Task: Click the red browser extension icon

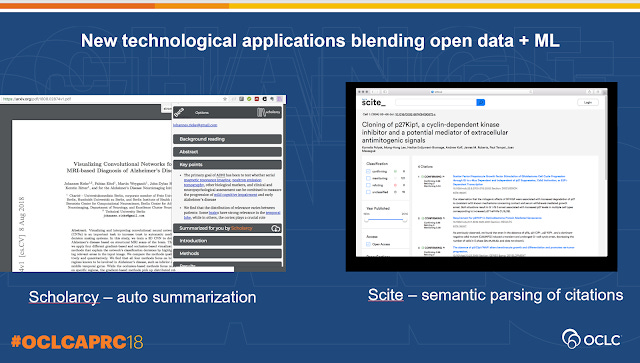Action: [257, 99]
